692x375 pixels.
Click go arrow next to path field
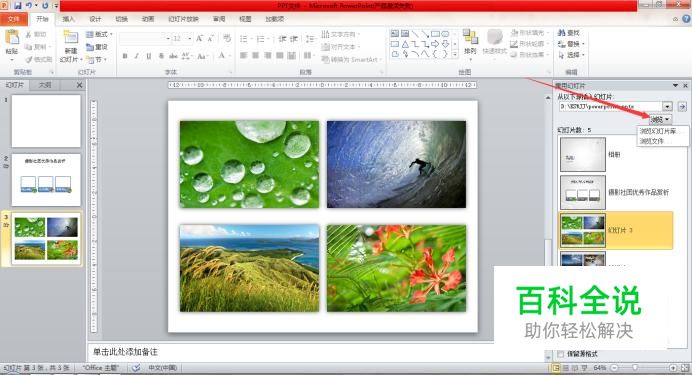[682, 106]
